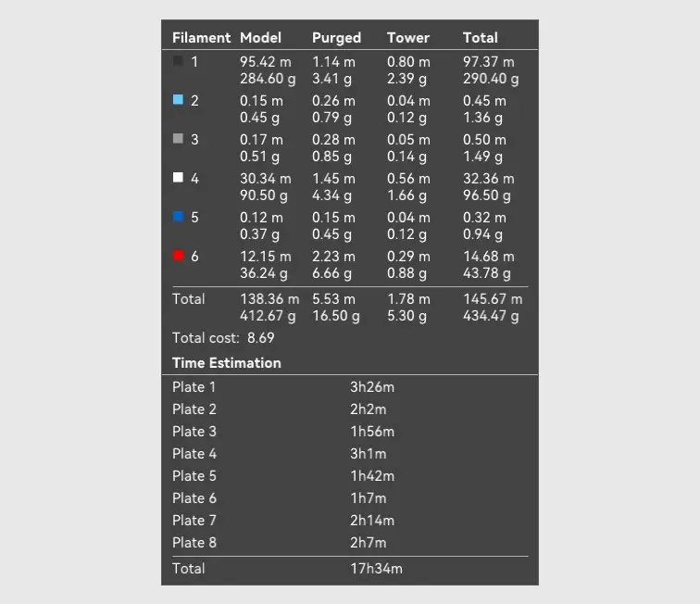Click the 138.36 m total model length

click(x=269, y=299)
